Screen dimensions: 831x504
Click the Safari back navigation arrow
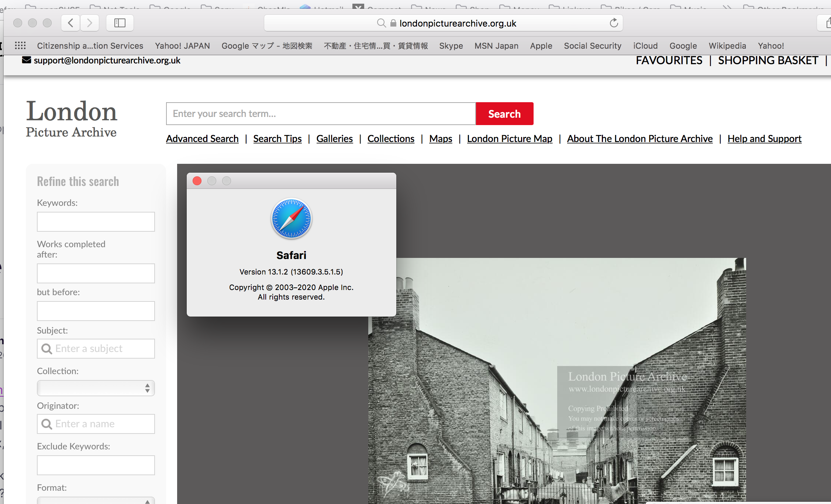pos(70,23)
